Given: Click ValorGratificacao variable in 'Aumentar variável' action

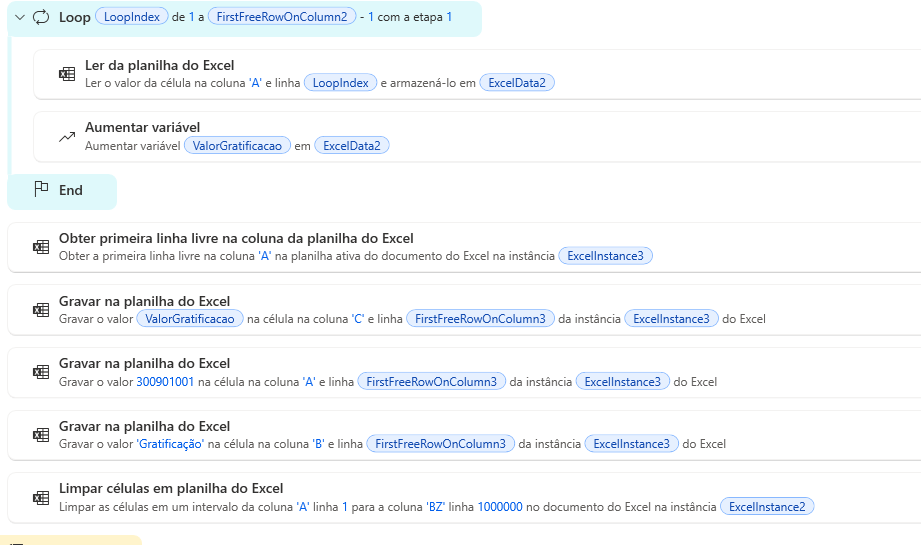Looking at the screenshot, I should 236,146.
